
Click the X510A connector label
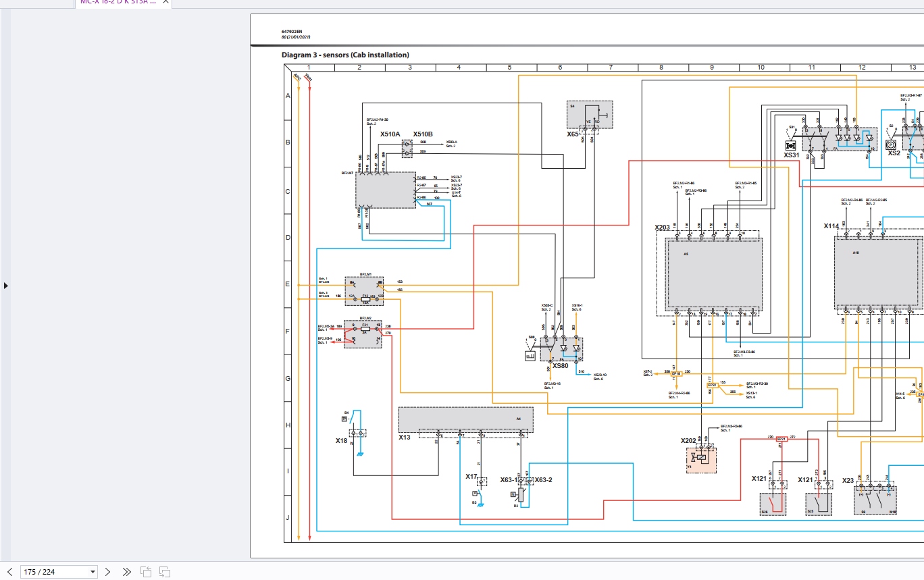pos(390,134)
